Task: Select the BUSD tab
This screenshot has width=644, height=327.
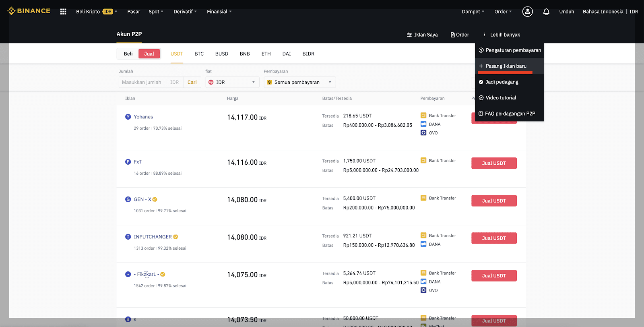Action: (x=222, y=54)
